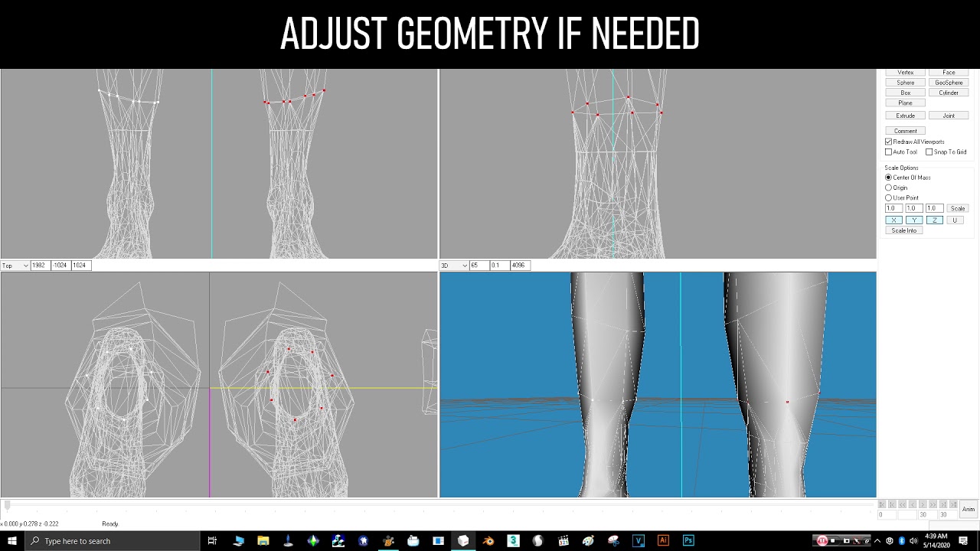Select the Extrude tool button
Image resolution: width=980 pixels, height=551 pixels.
point(905,116)
